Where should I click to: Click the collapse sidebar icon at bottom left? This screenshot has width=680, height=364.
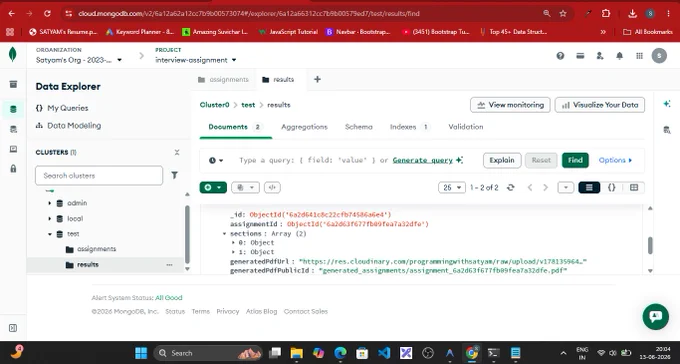pyautogui.click(x=13, y=328)
